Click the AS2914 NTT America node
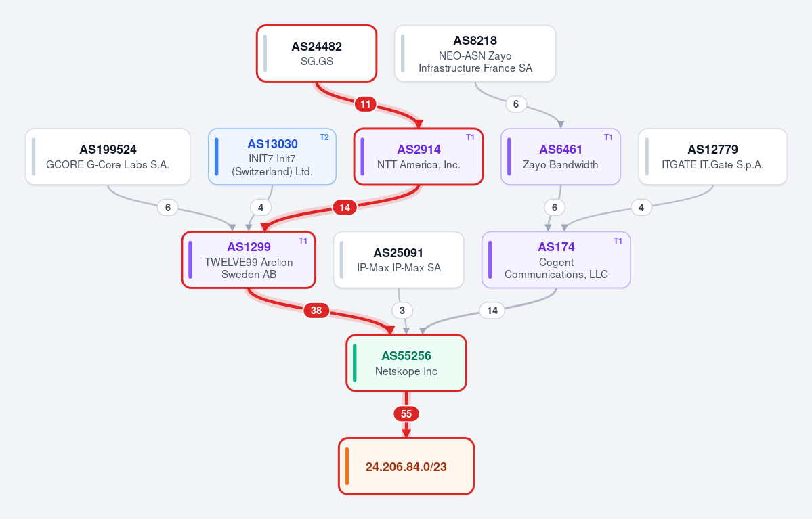 [x=419, y=157]
